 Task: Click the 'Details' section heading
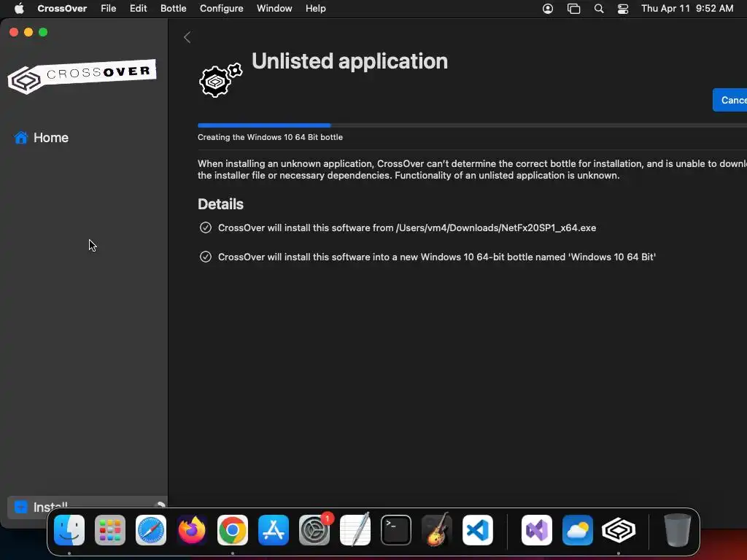click(x=220, y=204)
